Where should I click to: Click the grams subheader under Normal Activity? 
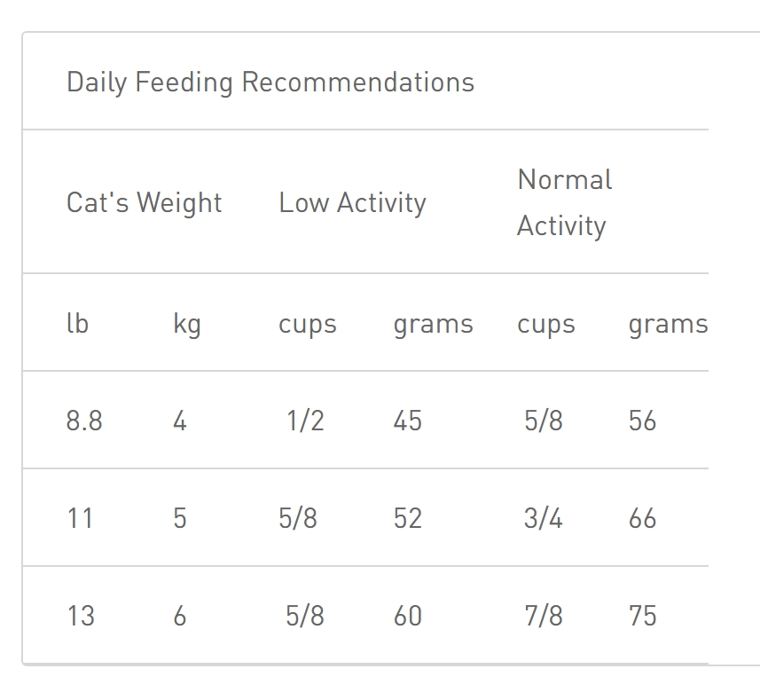tap(667, 324)
